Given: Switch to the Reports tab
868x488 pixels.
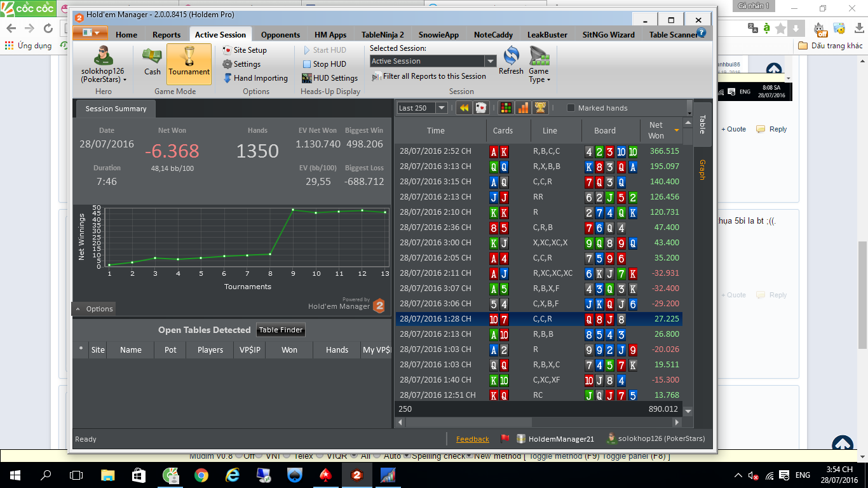Looking at the screenshot, I should (x=166, y=35).
